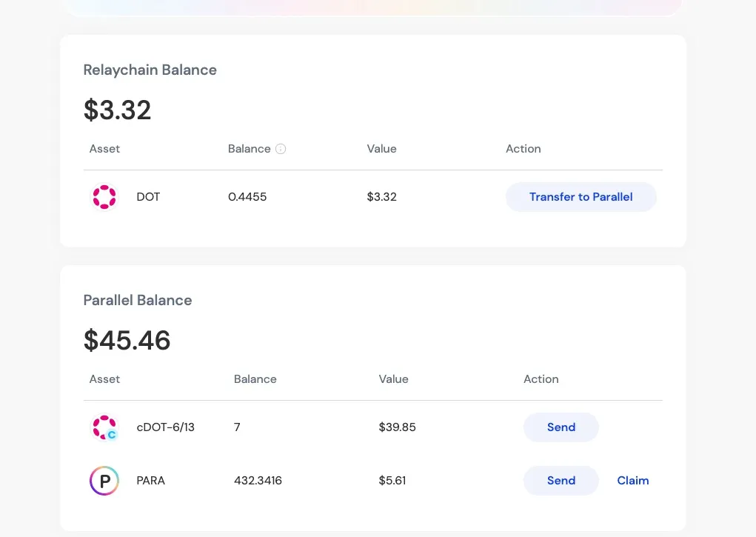Click the DOT asset name
The image size is (756, 537).
click(x=148, y=197)
